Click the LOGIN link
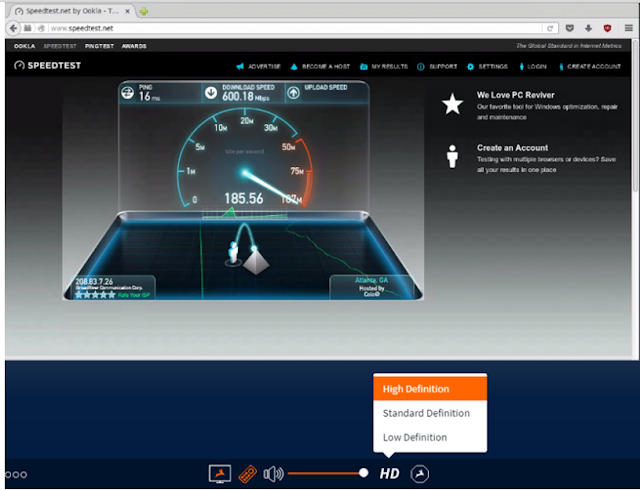This screenshot has width=640, height=490. (x=537, y=67)
